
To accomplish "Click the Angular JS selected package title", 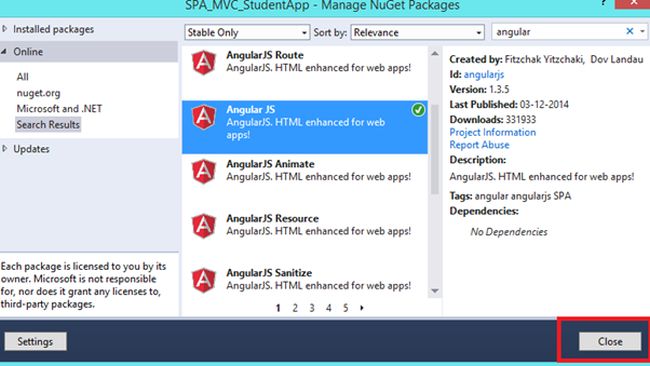I will pyautogui.click(x=251, y=109).
